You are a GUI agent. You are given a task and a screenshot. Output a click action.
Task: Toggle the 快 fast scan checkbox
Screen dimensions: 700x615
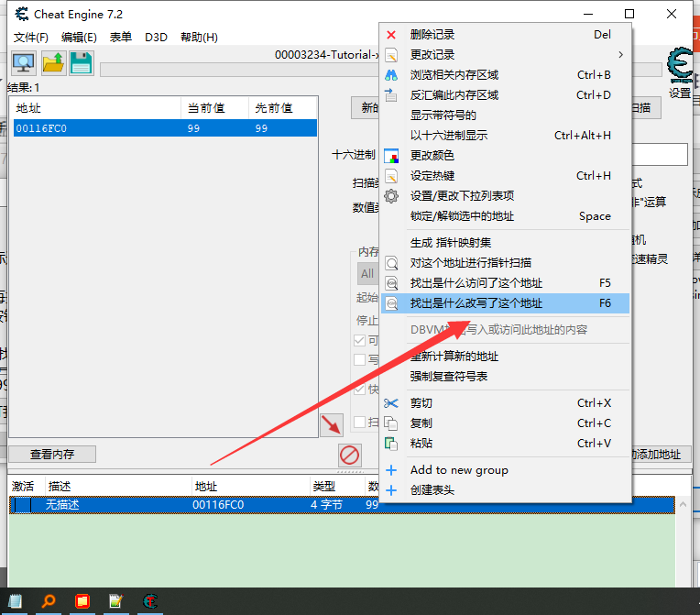coord(360,389)
